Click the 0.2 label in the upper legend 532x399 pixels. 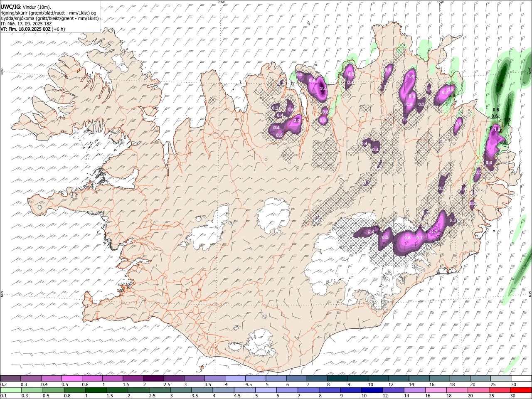point(3,384)
